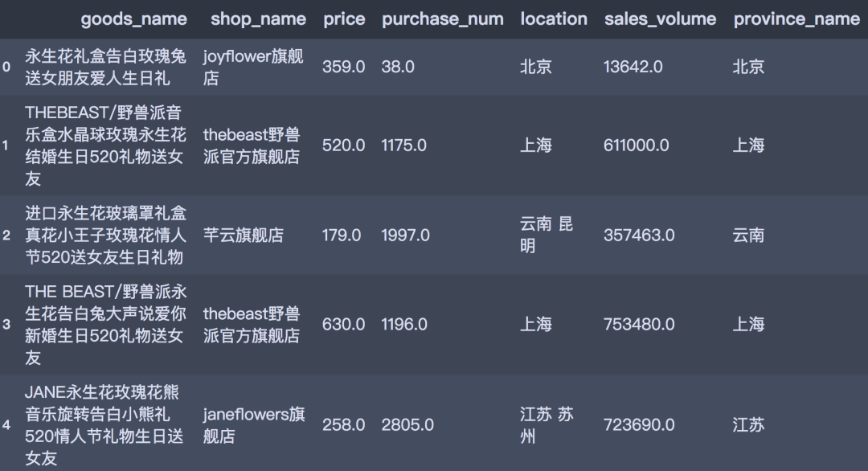
Task: Click the joyflower旗舰店 shop name cell
Action: point(253,68)
